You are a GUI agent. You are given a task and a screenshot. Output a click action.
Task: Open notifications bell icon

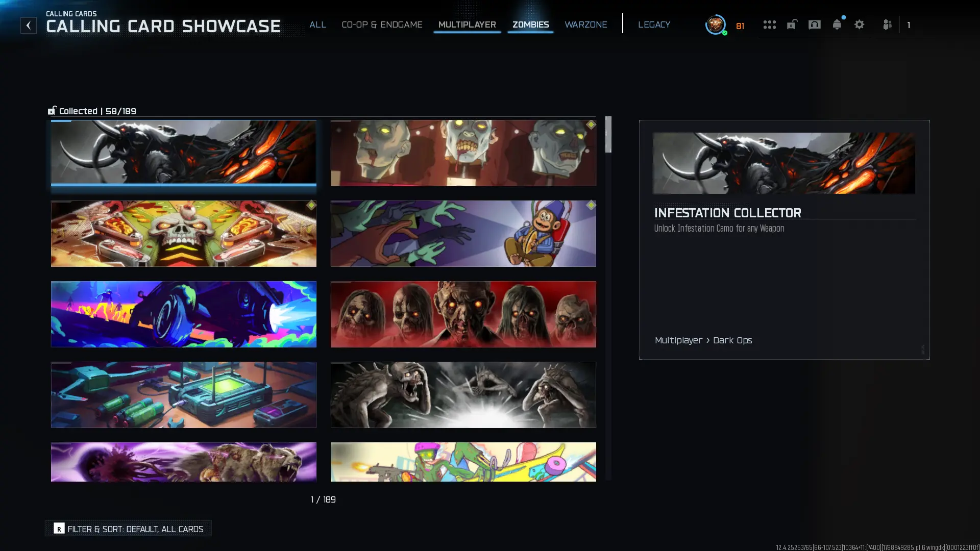coord(837,24)
